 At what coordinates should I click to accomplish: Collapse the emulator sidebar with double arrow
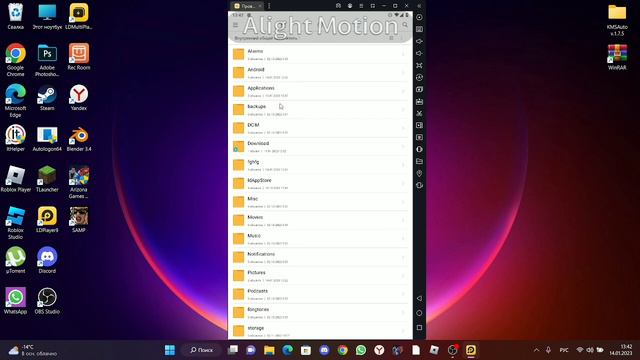click(x=419, y=6)
